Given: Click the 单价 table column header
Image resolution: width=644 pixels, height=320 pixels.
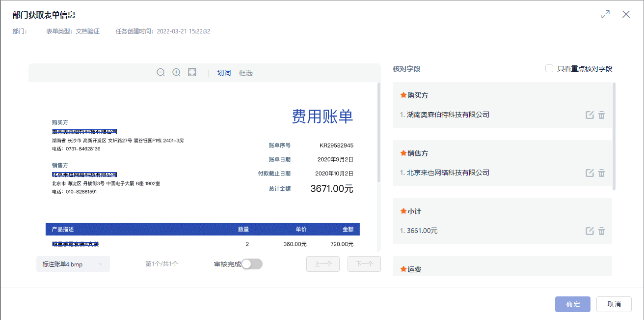Looking at the screenshot, I should click(x=301, y=230).
